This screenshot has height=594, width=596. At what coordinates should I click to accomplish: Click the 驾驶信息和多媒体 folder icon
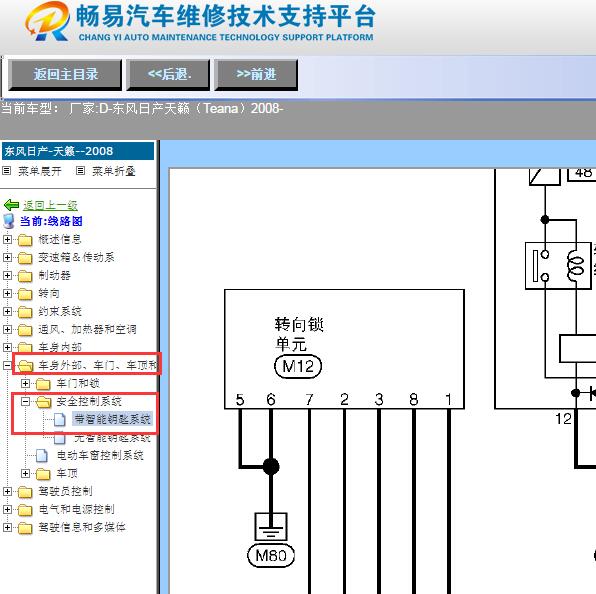pyautogui.click(x=25, y=528)
